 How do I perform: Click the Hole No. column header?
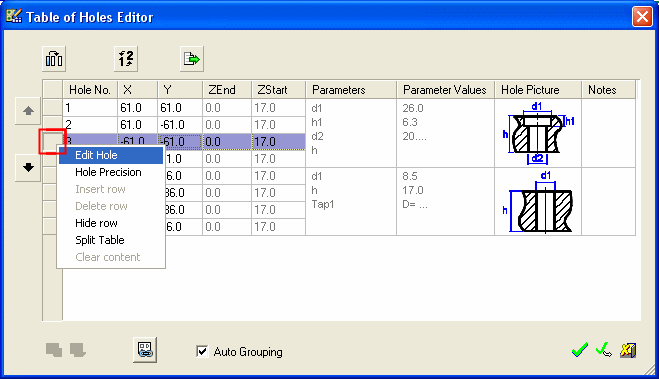coord(90,90)
